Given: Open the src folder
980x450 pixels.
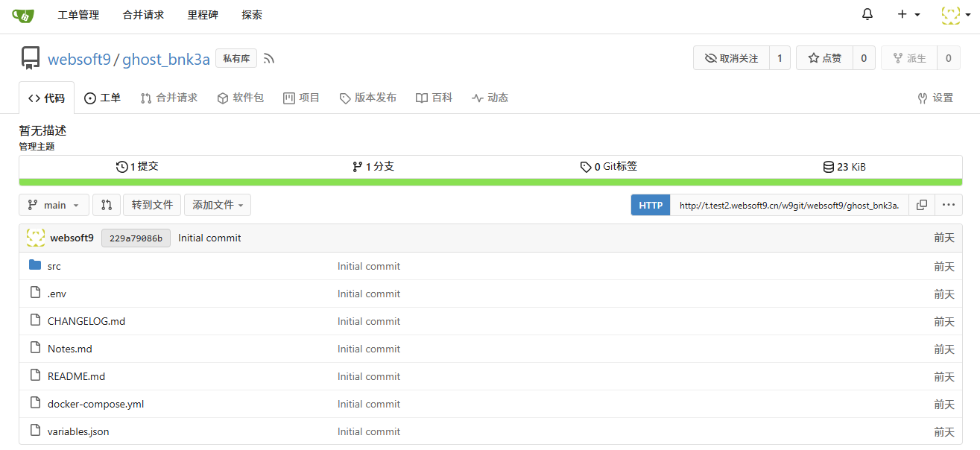Looking at the screenshot, I should (54, 266).
